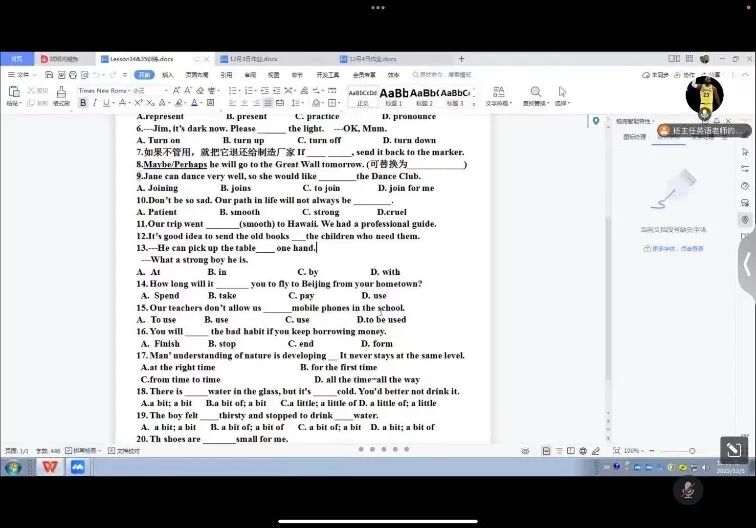Toggle Italic formatting
Image resolution: width=756 pixels, height=528 pixels.
[x=95, y=103]
